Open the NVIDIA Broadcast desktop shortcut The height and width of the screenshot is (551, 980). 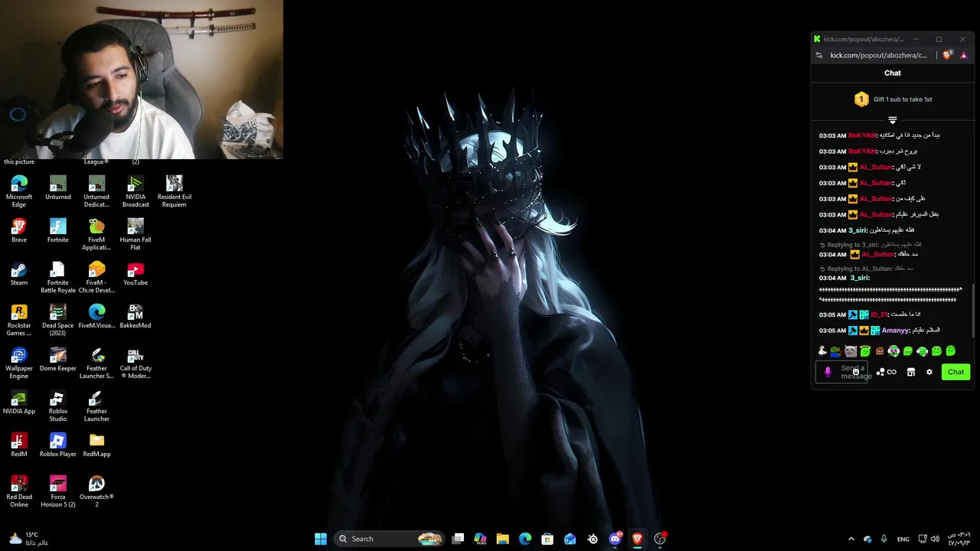point(136,191)
